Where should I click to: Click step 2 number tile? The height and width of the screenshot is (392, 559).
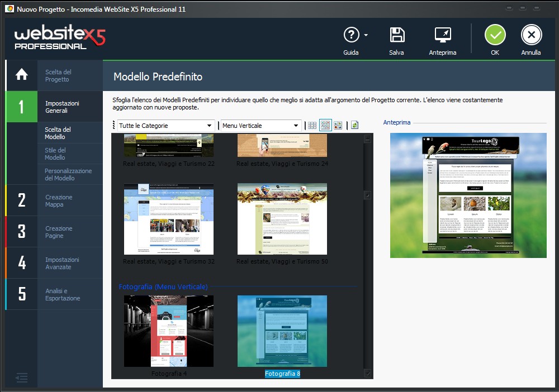click(x=22, y=200)
